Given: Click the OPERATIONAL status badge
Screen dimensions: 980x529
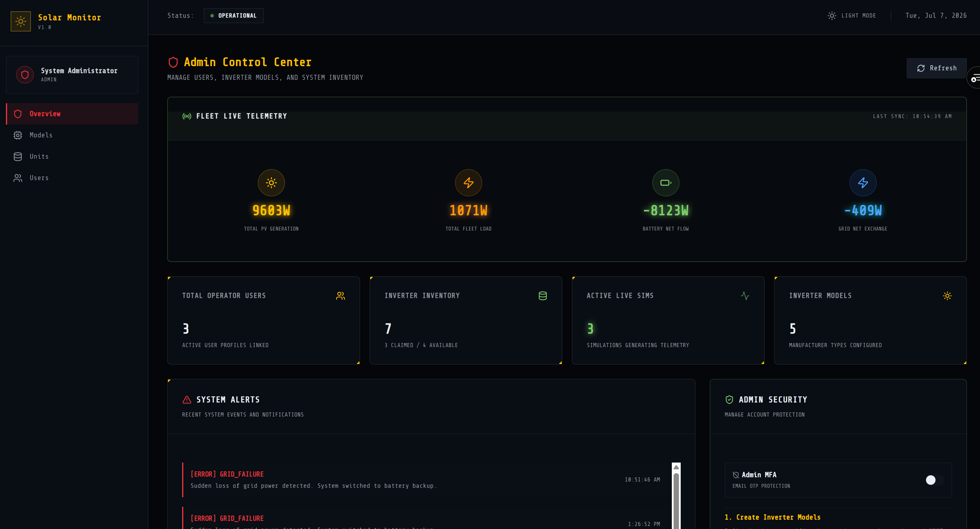Looking at the screenshot, I should [234, 16].
